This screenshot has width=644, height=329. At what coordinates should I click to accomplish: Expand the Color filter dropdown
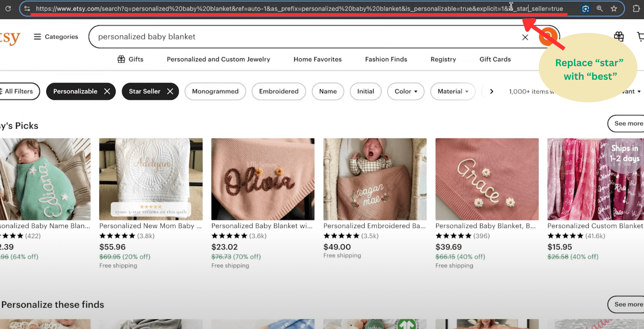coord(406,92)
